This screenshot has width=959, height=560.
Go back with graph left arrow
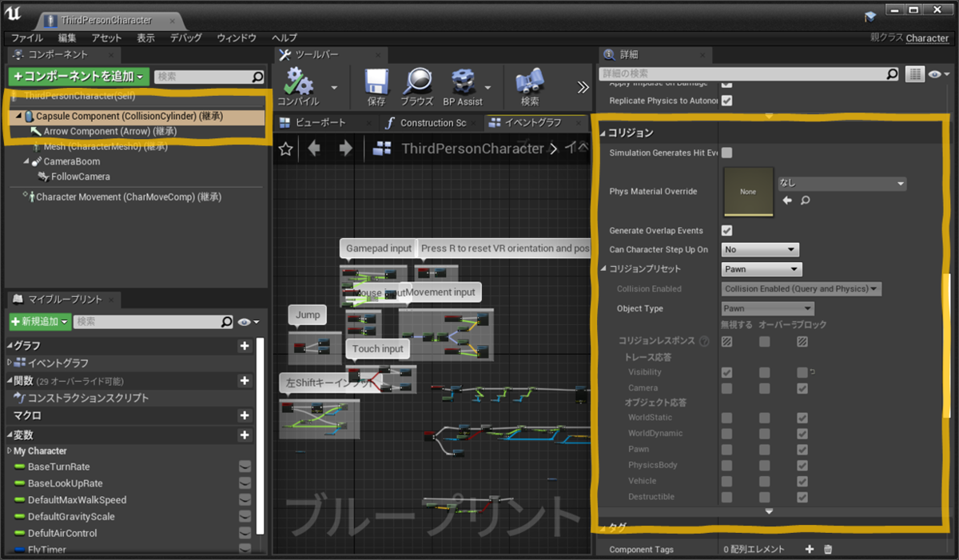pyautogui.click(x=314, y=149)
